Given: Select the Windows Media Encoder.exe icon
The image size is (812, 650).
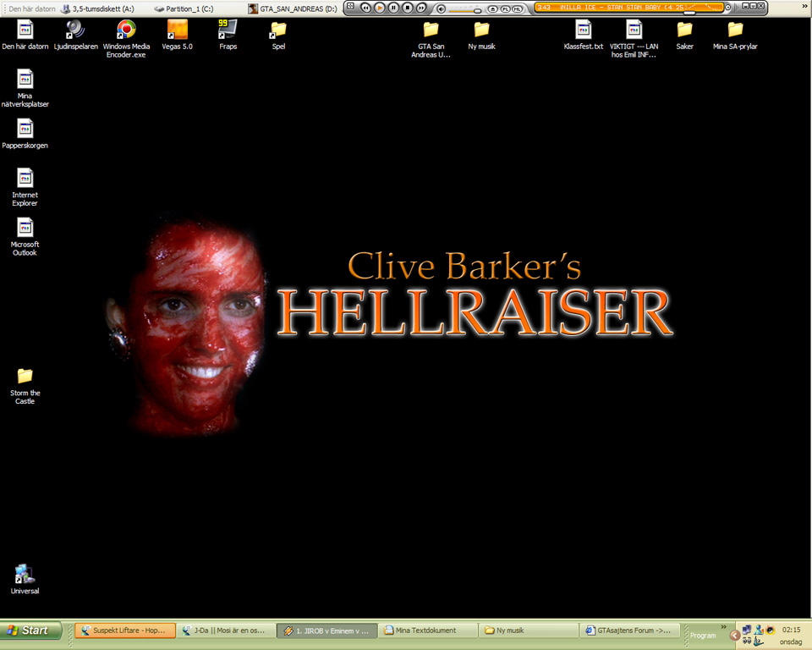Looking at the screenshot, I should (x=126, y=39).
